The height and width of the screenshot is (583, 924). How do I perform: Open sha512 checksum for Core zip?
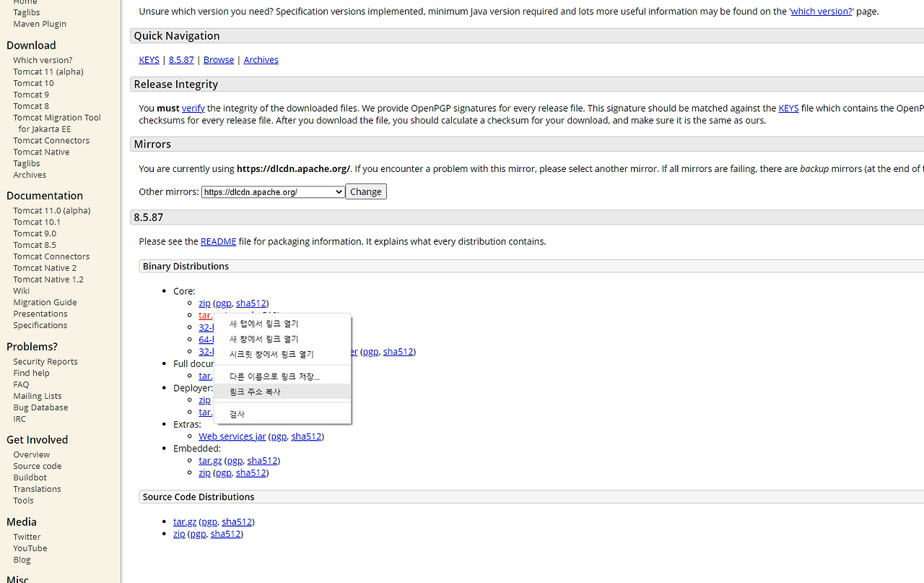(251, 303)
